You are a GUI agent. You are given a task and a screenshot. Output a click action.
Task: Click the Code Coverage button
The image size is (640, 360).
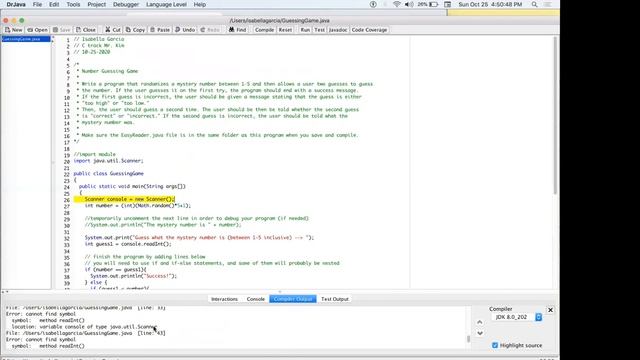click(369, 30)
